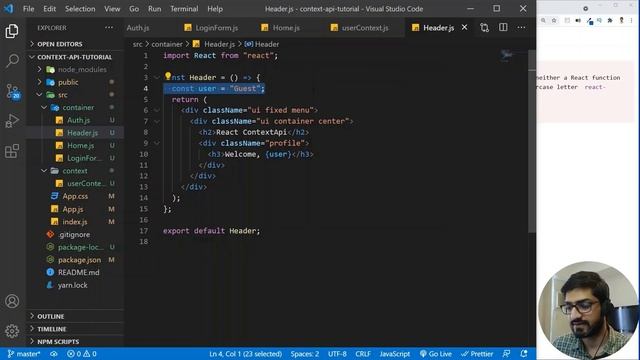This screenshot has width=640, height=360.
Task: Open package.json in the explorer tree
Action: (79, 260)
